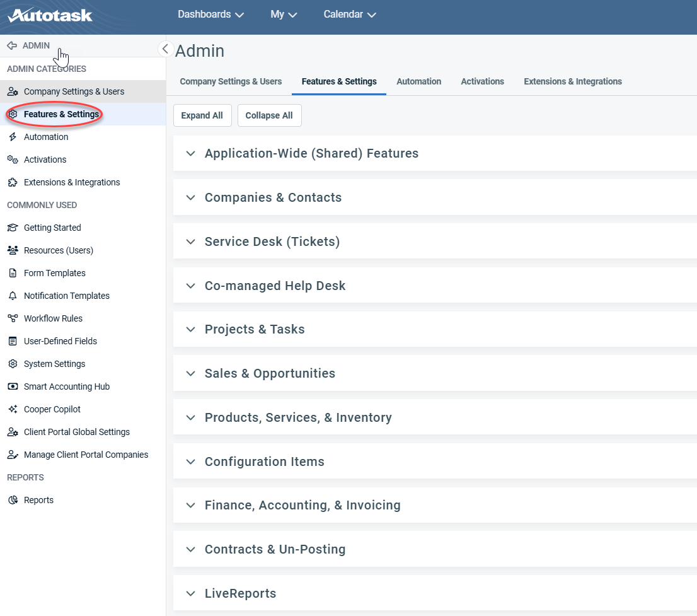Open the Calendar dropdown menu
The width and height of the screenshot is (697, 616).
[349, 14]
